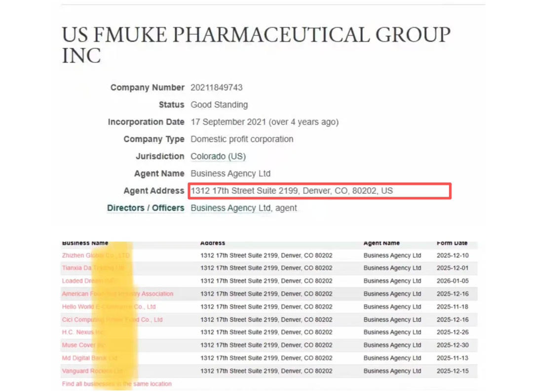Open Hello World E-Commerce Co., Ltd
Image resolution: width=533 pixels, height=392 pixels.
point(109,307)
